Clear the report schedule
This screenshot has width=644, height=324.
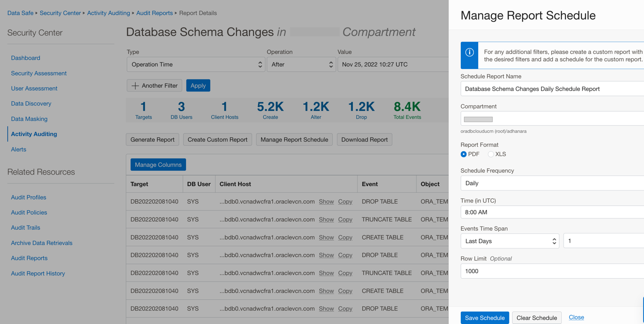537,317
